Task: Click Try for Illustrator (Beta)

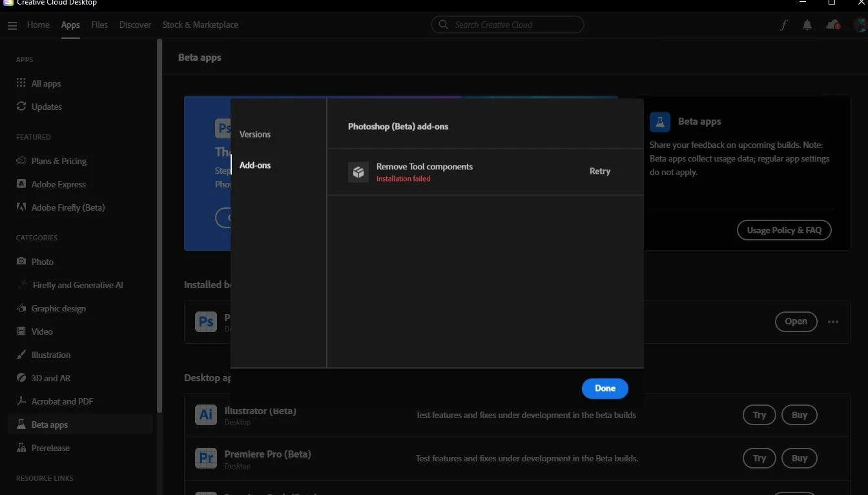Action: [759, 415]
